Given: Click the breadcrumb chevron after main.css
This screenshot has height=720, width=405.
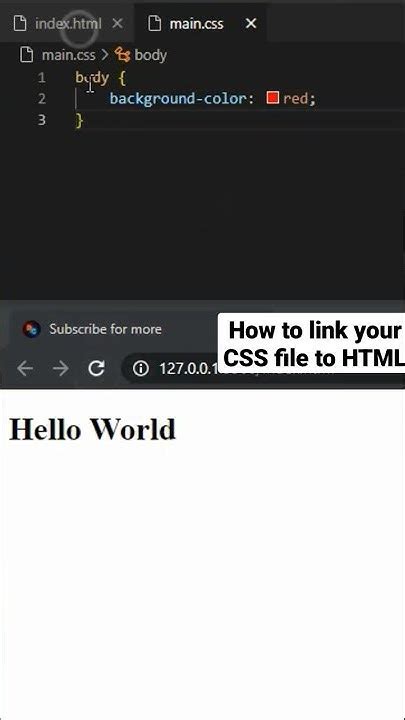Looking at the screenshot, I should 105,55.
